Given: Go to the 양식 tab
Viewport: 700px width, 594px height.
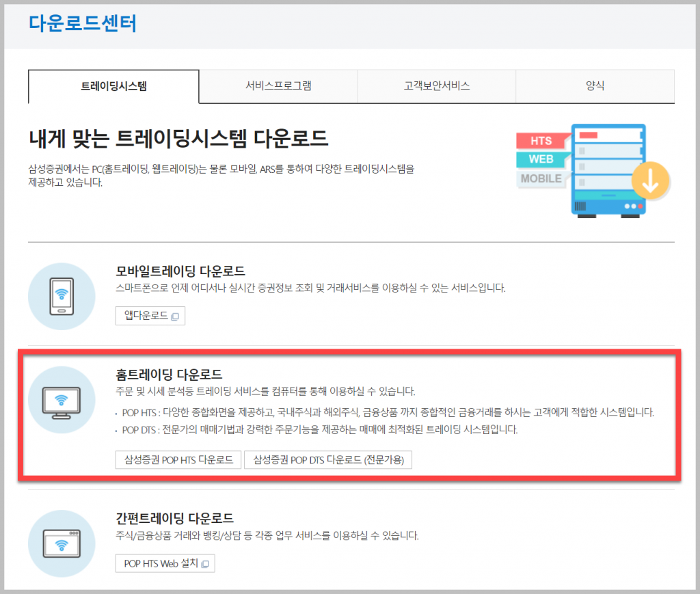Looking at the screenshot, I should click(595, 85).
